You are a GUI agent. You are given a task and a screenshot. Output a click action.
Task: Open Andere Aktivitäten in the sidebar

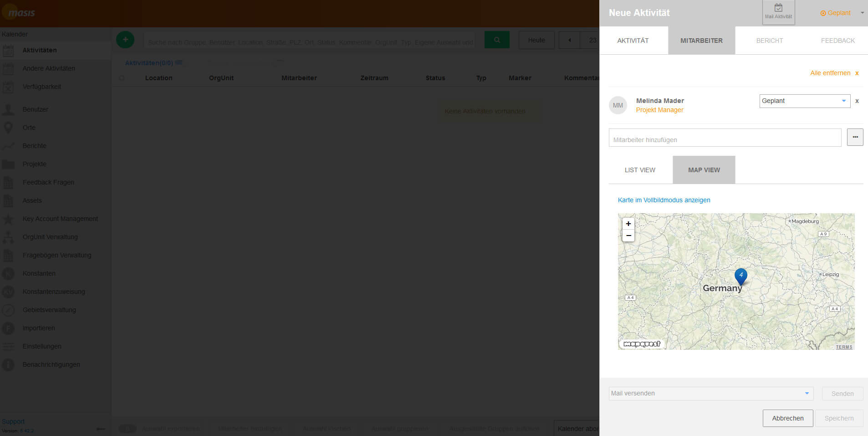click(56, 68)
